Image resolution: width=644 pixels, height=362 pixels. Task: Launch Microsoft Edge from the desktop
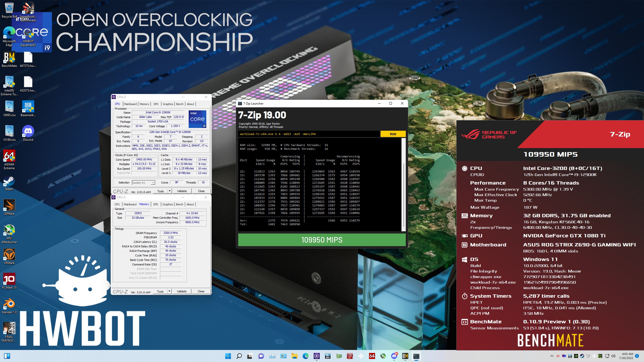tap(9, 36)
